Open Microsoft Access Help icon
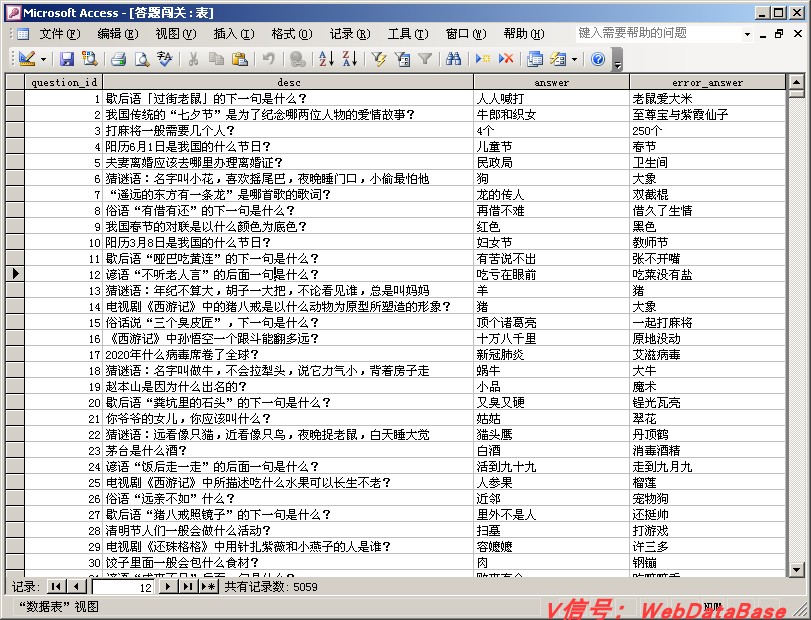This screenshot has height=620, width=811. pyautogui.click(x=598, y=59)
